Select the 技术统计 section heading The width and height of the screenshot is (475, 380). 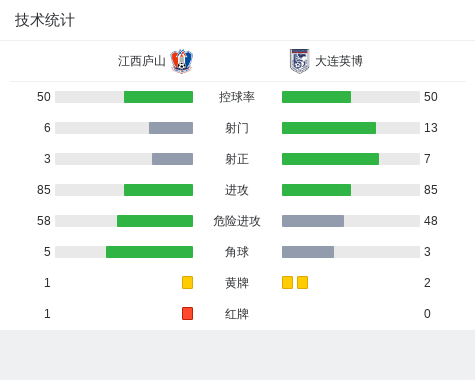click(x=45, y=20)
